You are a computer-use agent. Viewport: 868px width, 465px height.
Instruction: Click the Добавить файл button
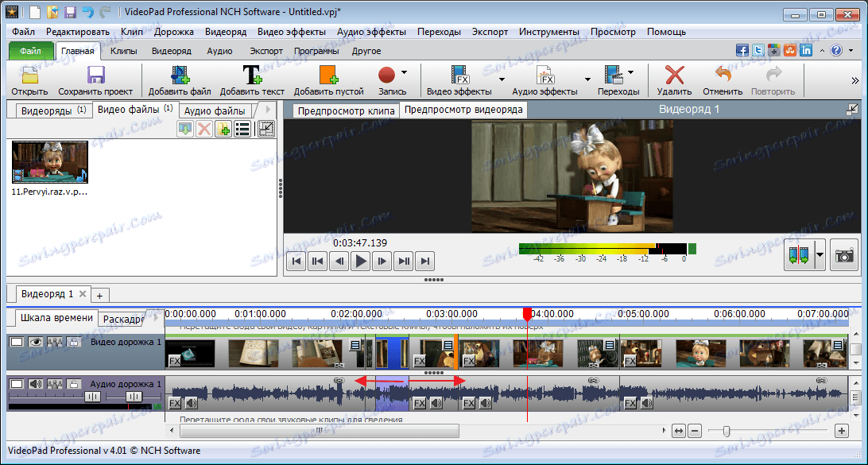180,80
